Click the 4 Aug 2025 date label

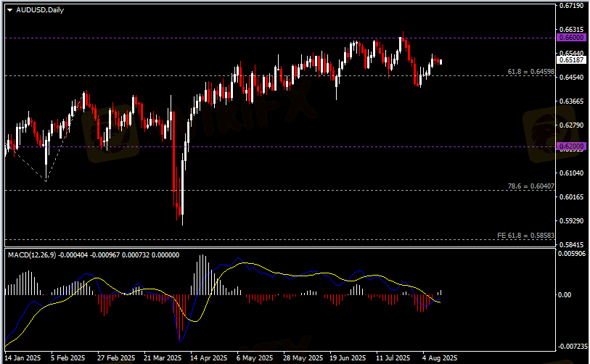[x=440, y=358]
